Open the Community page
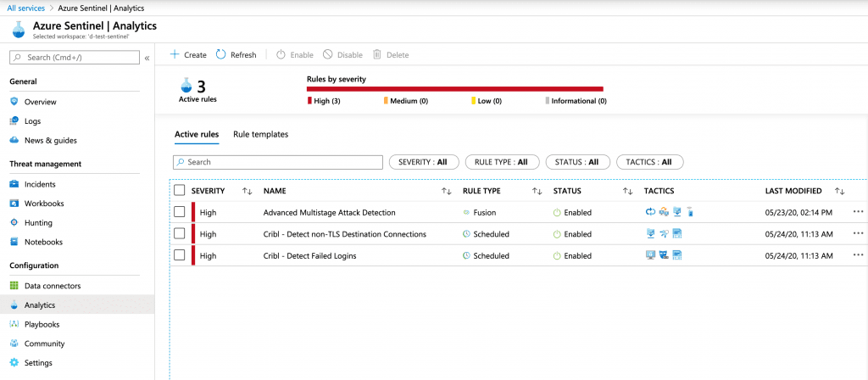 click(44, 344)
